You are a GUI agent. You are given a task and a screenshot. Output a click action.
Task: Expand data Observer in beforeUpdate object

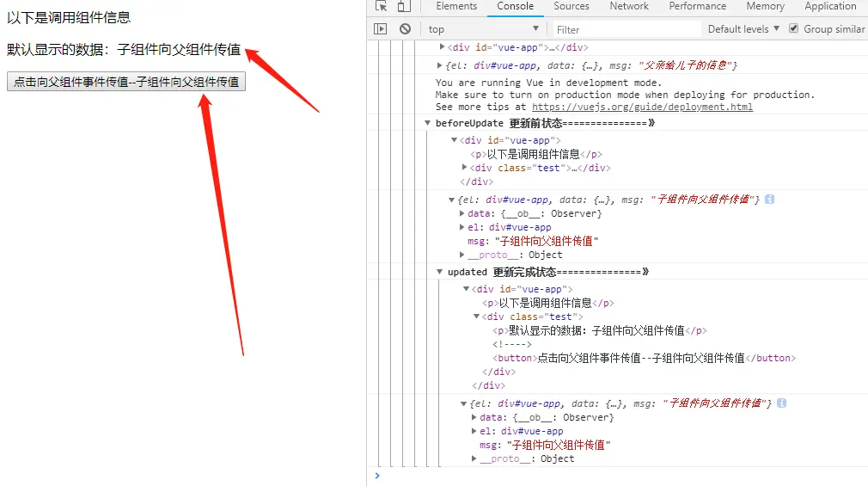pyautogui.click(x=462, y=212)
